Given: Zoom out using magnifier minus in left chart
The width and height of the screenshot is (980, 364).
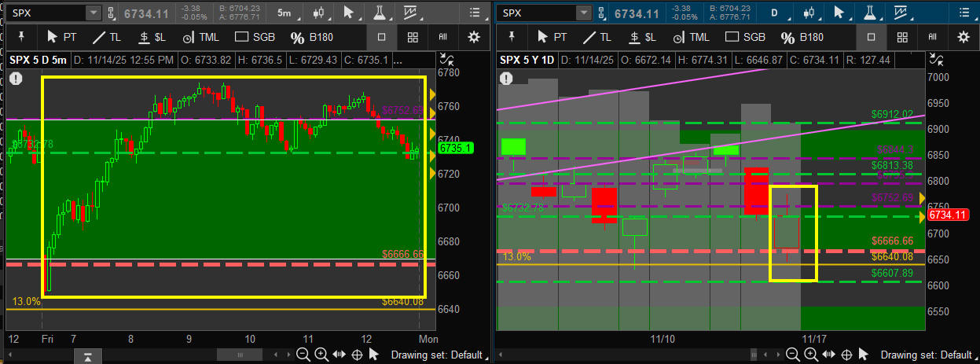Looking at the screenshot, I should 303,355.
